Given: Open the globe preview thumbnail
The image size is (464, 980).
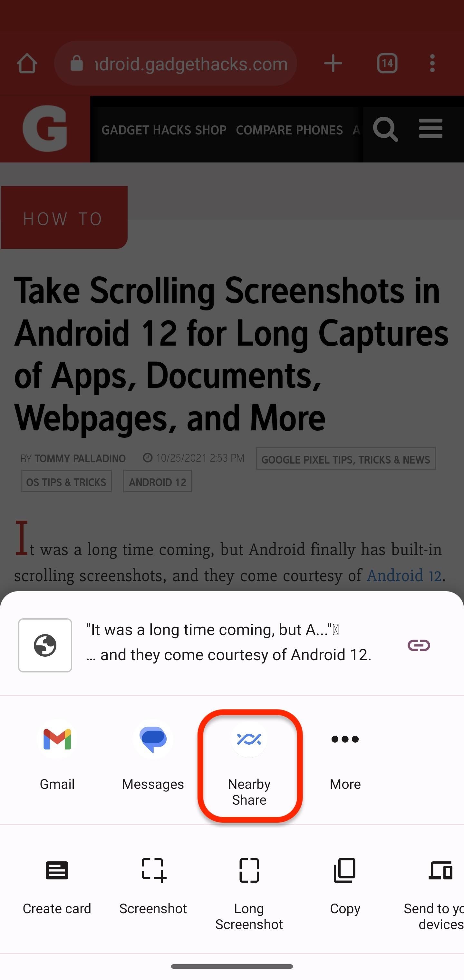Looking at the screenshot, I should 45,645.
